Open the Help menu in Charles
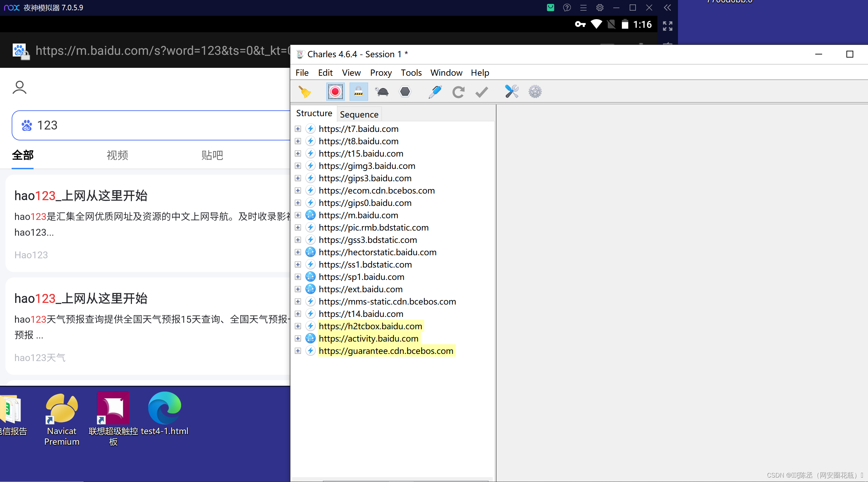This screenshot has height=482, width=868. click(x=480, y=73)
